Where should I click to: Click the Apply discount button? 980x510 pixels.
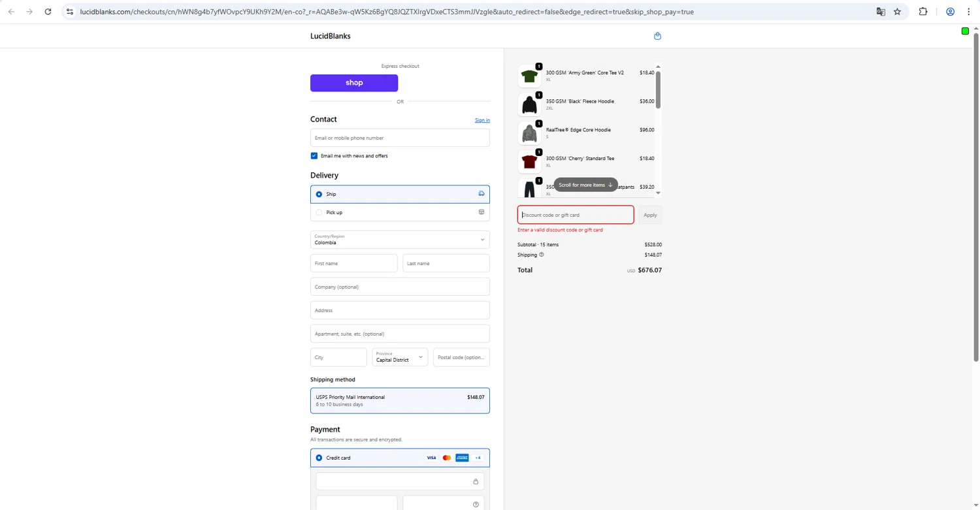[650, 215]
